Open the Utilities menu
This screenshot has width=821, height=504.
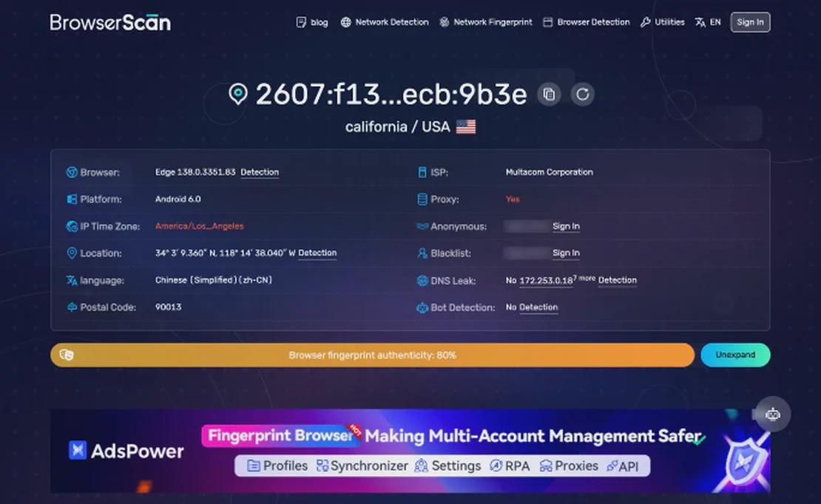tap(663, 22)
